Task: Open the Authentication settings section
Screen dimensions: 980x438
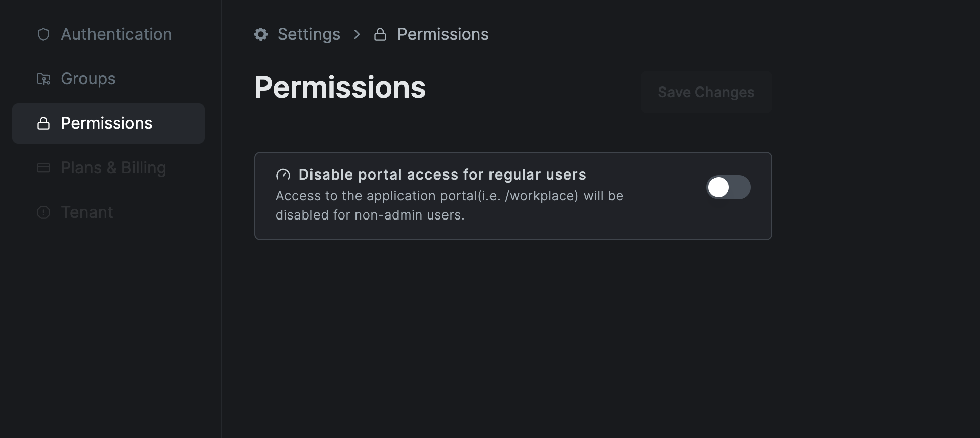Action: [x=116, y=34]
